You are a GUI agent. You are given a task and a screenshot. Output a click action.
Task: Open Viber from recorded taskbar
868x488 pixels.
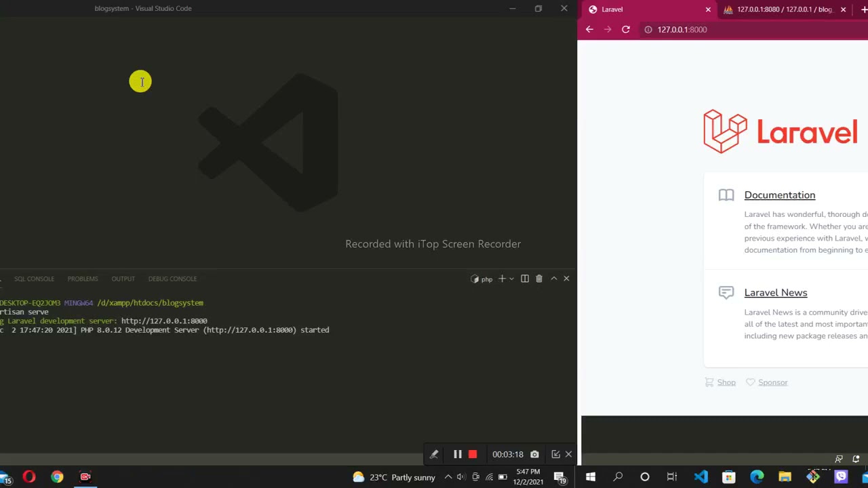(841, 477)
